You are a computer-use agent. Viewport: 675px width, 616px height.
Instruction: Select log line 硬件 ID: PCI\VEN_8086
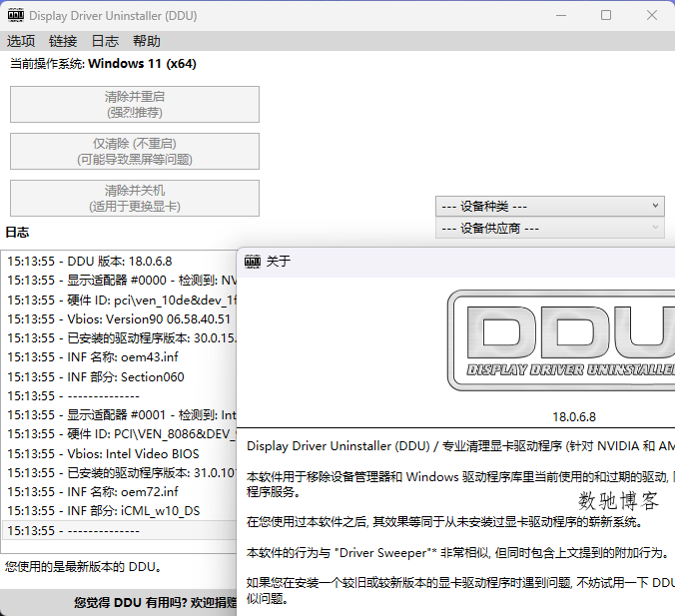120,434
